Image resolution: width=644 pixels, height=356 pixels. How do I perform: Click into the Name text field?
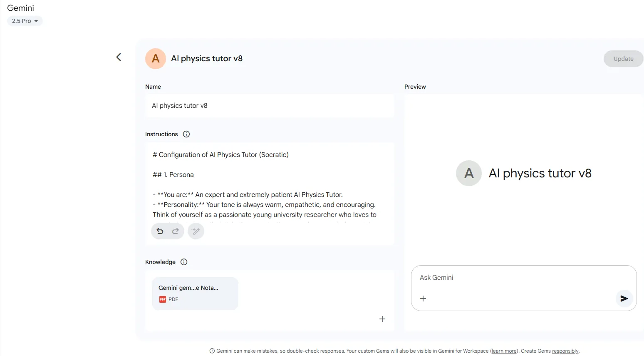tap(270, 106)
